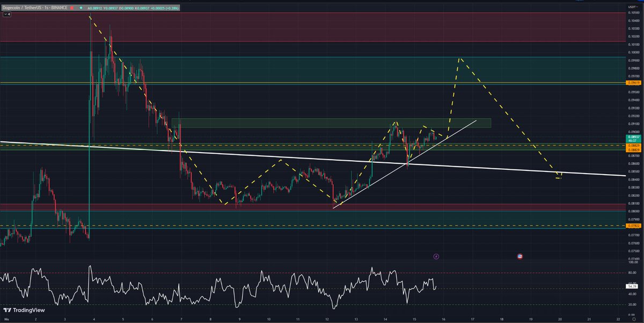
Task: Open chart settings gear at bottom-right corner
Action: tap(634, 319)
